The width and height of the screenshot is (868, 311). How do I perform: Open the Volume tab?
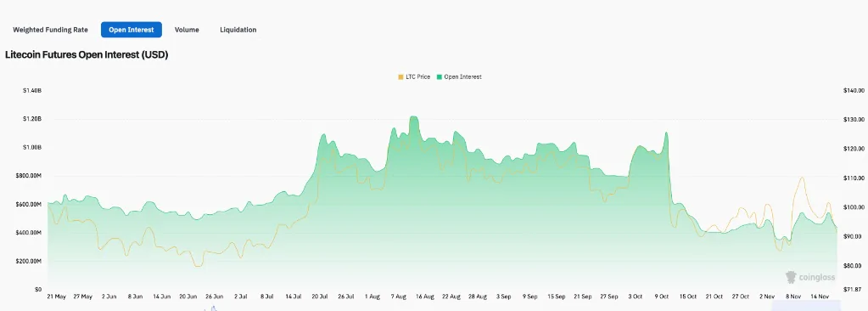tap(187, 30)
